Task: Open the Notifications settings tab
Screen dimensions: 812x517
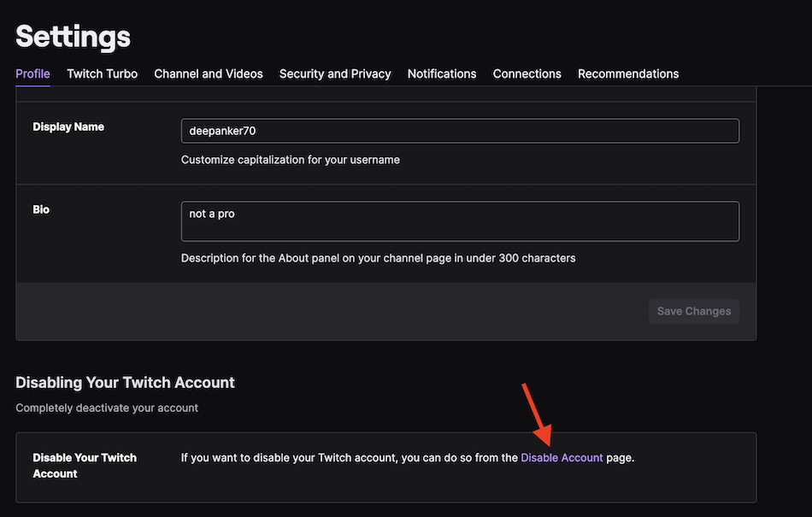Action: pyautogui.click(x=442, y=73)
